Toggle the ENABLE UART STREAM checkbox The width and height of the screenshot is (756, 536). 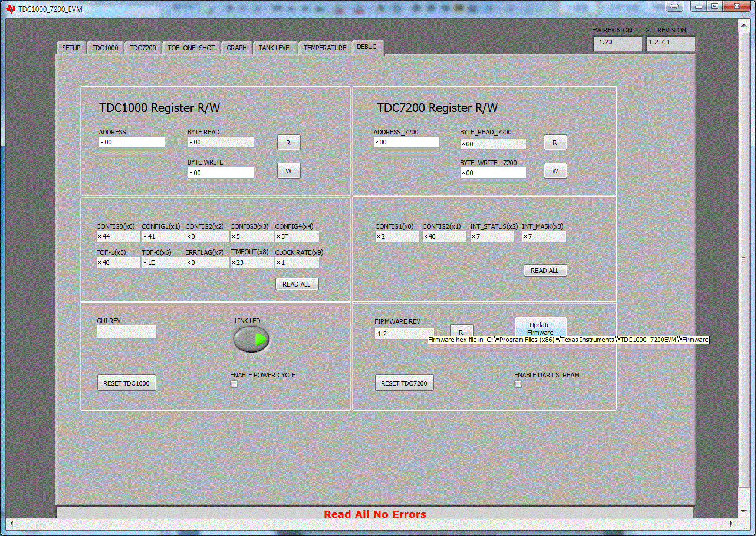tap(518, 384)
